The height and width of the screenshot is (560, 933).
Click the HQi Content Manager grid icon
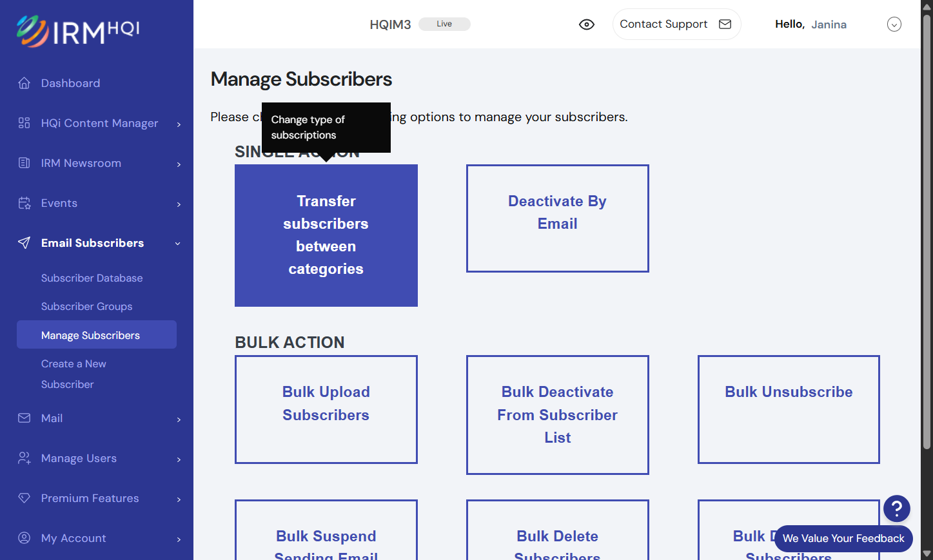click(25, 123)
